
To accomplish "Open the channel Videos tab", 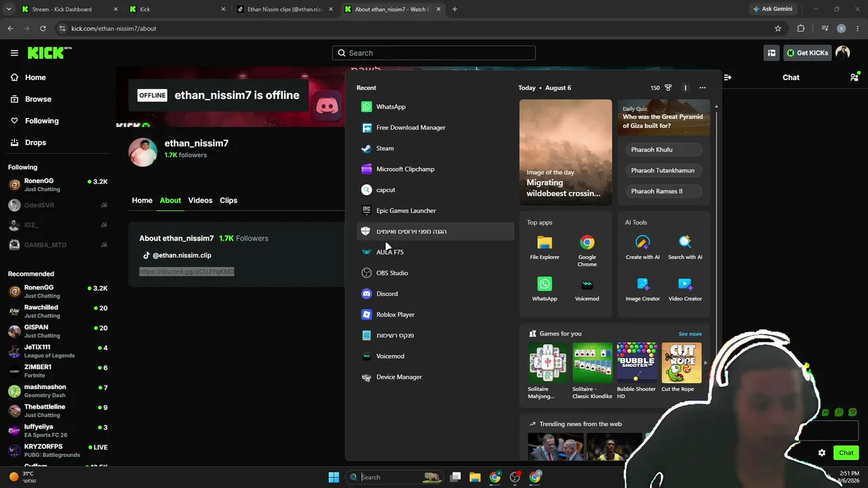I will 200,201.
